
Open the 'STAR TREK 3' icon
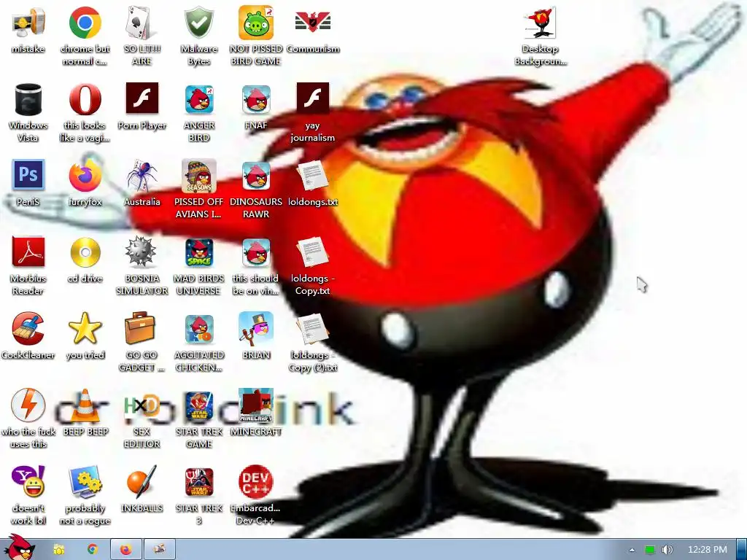[198, 483]
